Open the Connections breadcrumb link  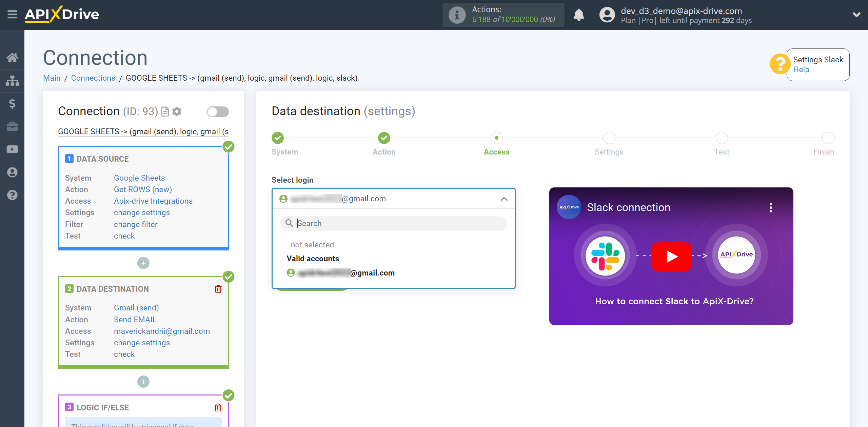(x=93, y=78)
